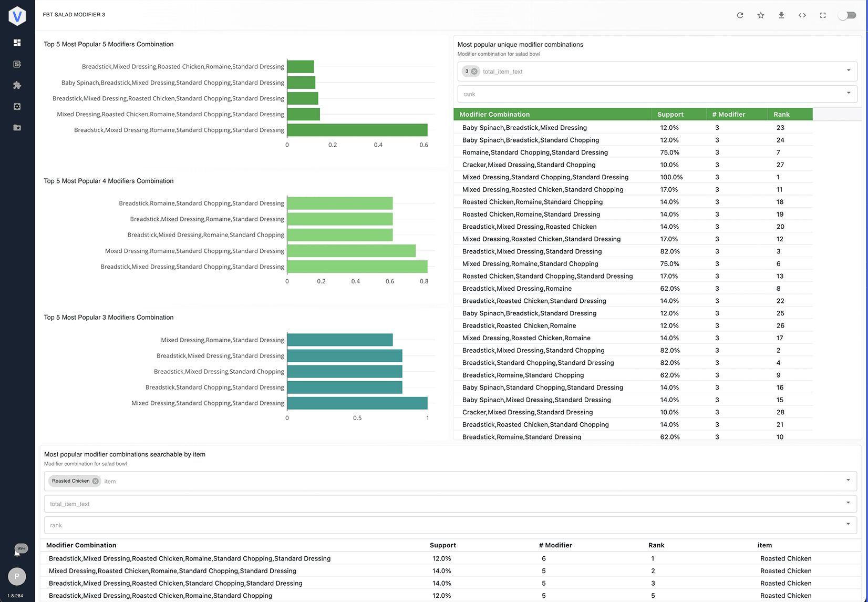Click 'Top 5 Most Popular 5 Modifiers Combination' title
This screenshot has width=868, height=602.
point(109,44)
